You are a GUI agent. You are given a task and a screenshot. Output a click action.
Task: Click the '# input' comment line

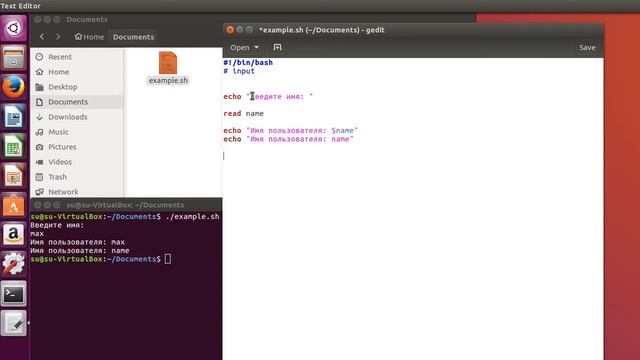(239, 71)
